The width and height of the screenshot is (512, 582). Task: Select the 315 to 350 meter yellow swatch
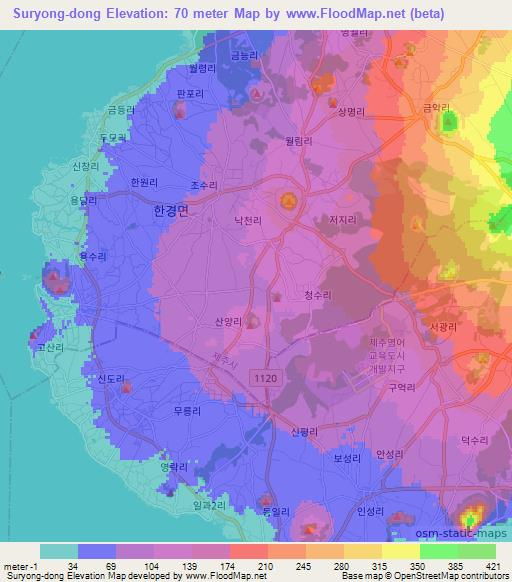(x=401, y=551)
